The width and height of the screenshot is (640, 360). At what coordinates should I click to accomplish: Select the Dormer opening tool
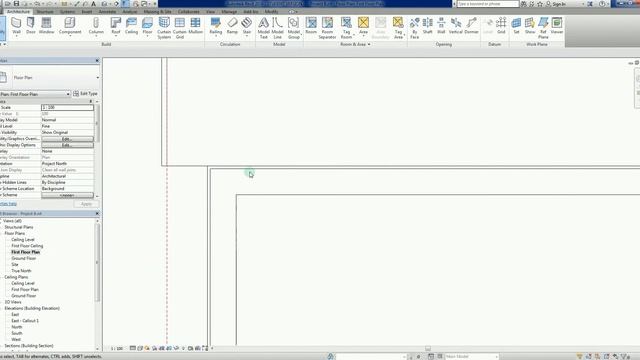click(471, 26)
